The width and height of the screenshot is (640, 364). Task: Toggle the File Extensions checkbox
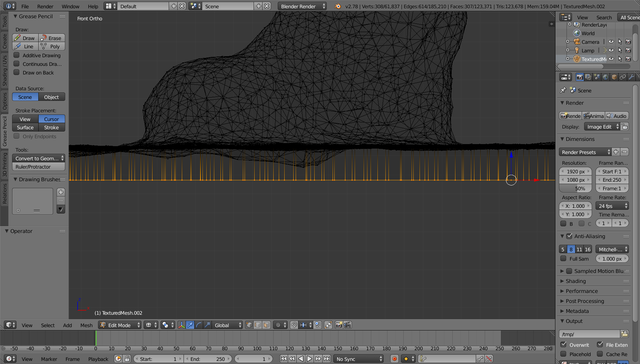(x=600, y=344)
